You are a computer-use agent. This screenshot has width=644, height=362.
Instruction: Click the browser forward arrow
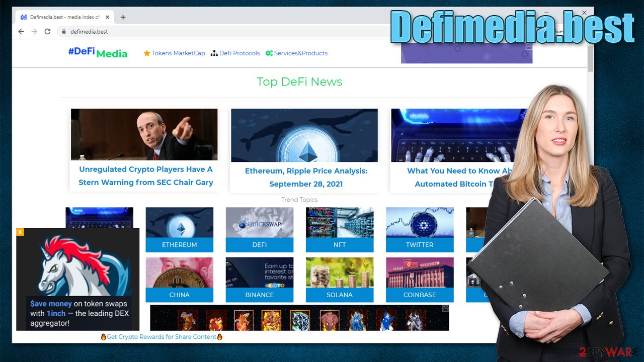pyautogui.click(x=34, y=31)
